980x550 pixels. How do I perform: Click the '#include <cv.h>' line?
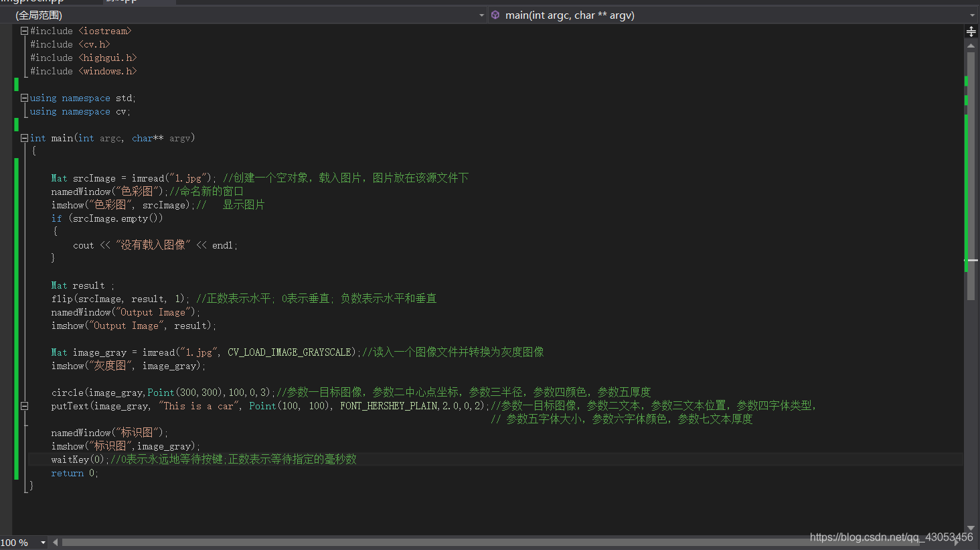coord(70,44)
